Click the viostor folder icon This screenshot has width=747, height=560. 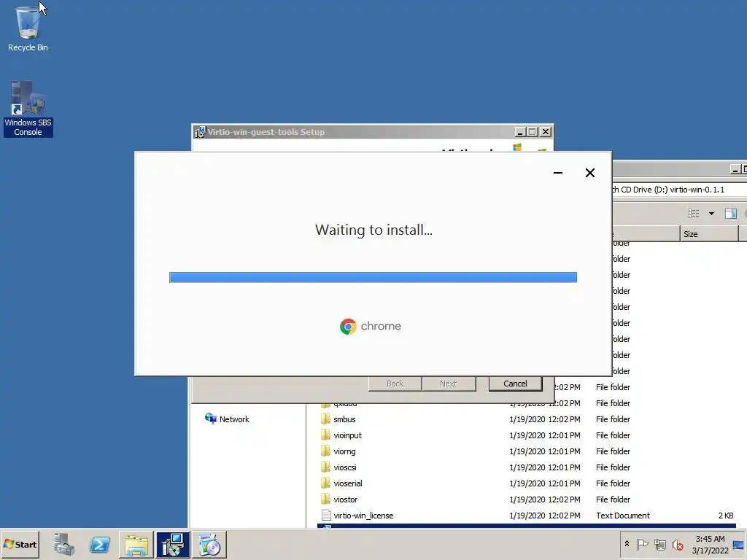click(x=325, y=499)
